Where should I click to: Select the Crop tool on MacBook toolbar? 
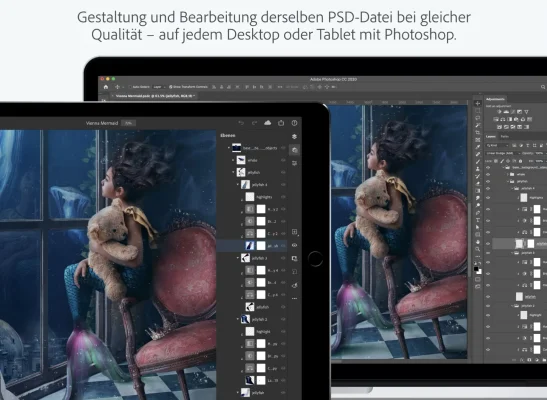(478, 133)
